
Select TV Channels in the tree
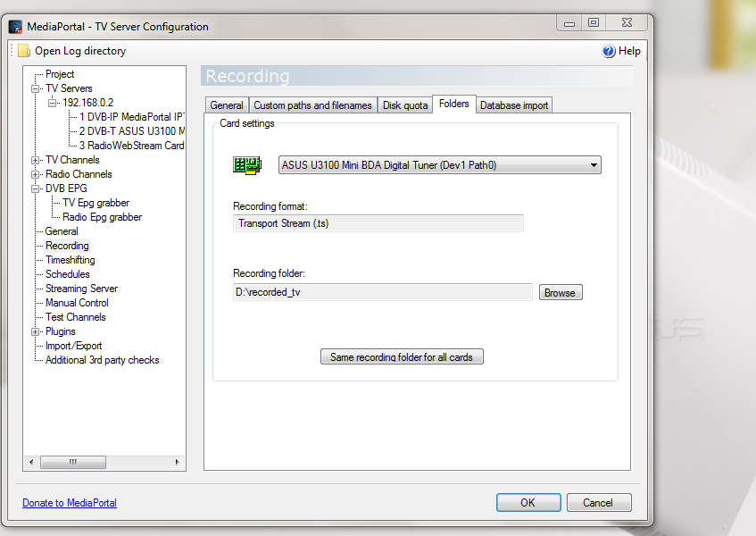coord(72,160)
